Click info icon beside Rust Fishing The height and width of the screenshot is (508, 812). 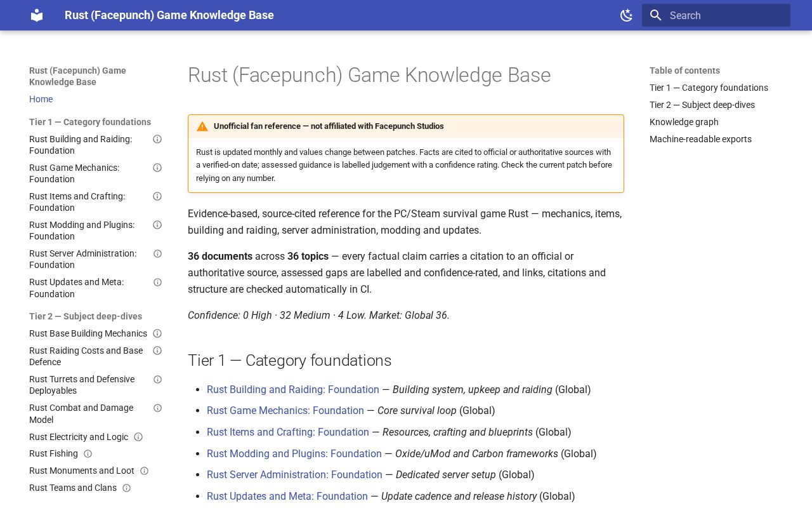(88, 453)
